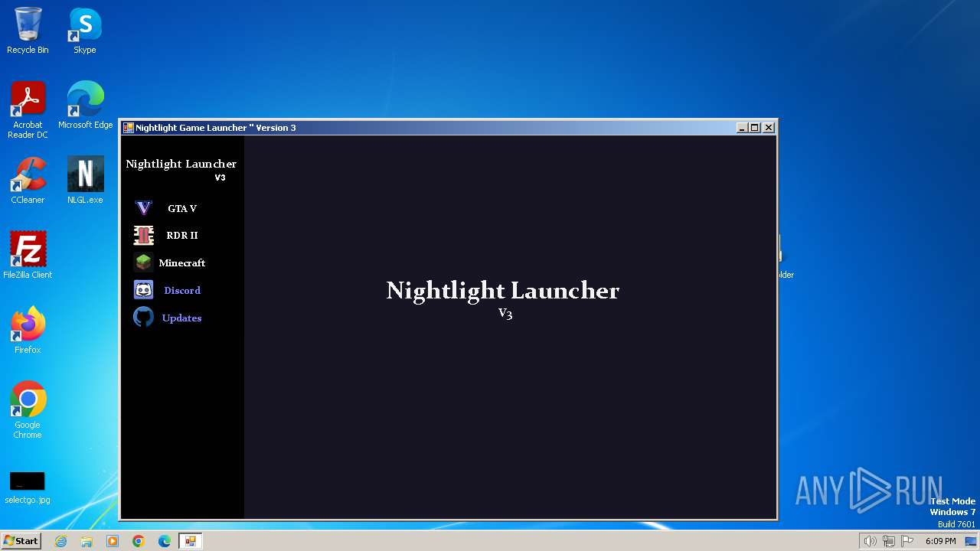Open the Updates link
Viewport: 980px width, 551px height.
[181, 318]
